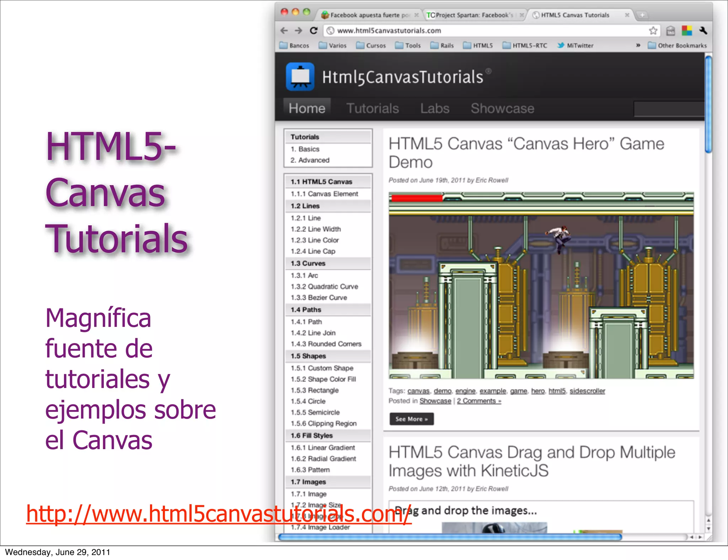Open the MiTwitter bookmark

coord(576,45)
